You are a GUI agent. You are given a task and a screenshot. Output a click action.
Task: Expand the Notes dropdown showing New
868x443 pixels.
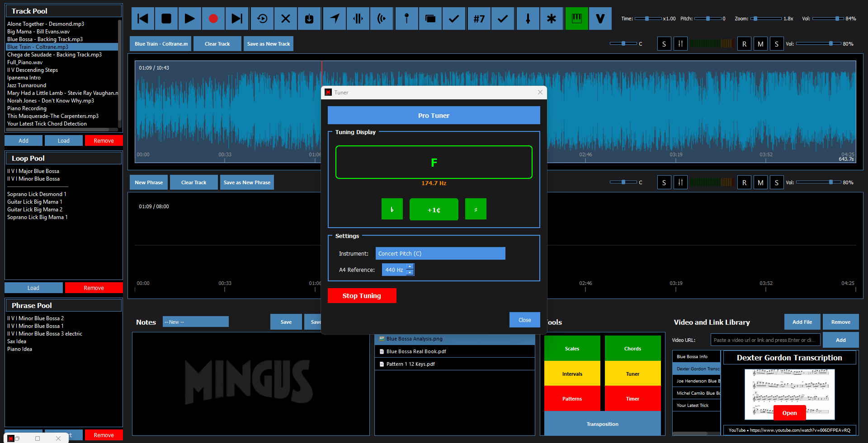(x=195, y=322)
